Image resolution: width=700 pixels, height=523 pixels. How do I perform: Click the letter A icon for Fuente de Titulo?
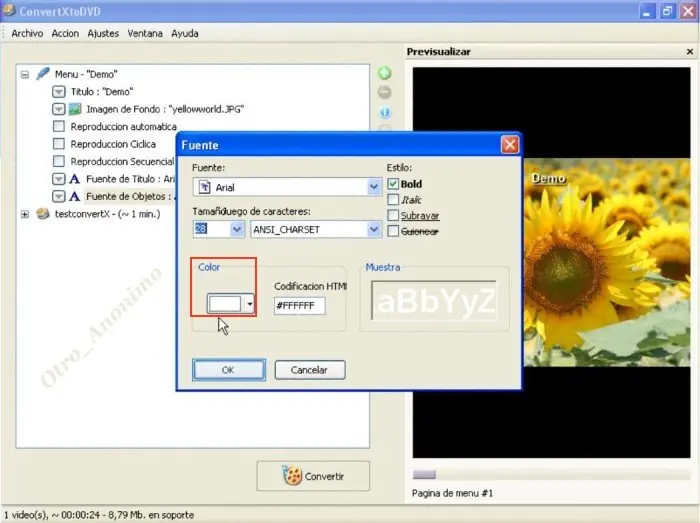coord(75,179)
